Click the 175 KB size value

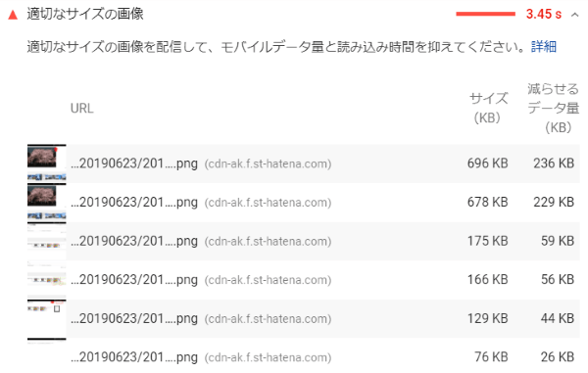[487, 241]
